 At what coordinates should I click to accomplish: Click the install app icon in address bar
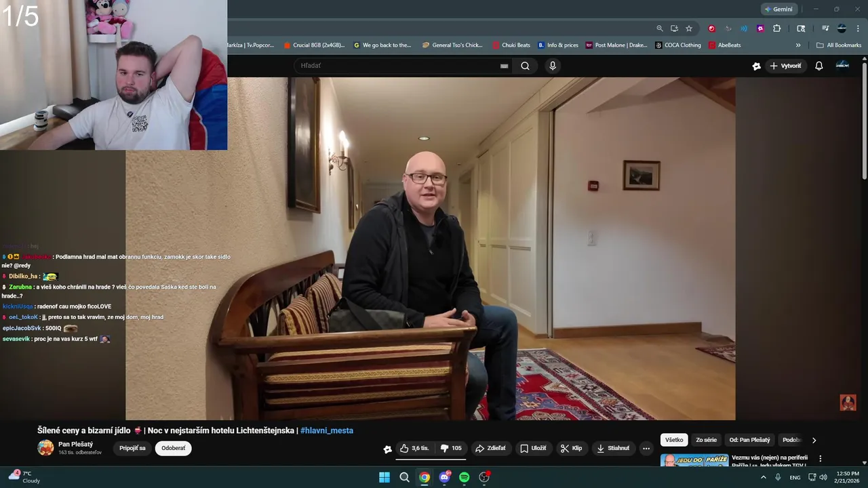(674, 28)
